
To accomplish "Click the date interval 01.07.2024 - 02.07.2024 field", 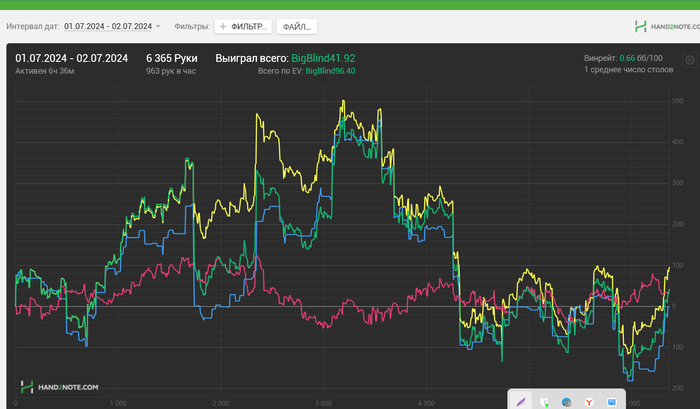I will (108, 26).
